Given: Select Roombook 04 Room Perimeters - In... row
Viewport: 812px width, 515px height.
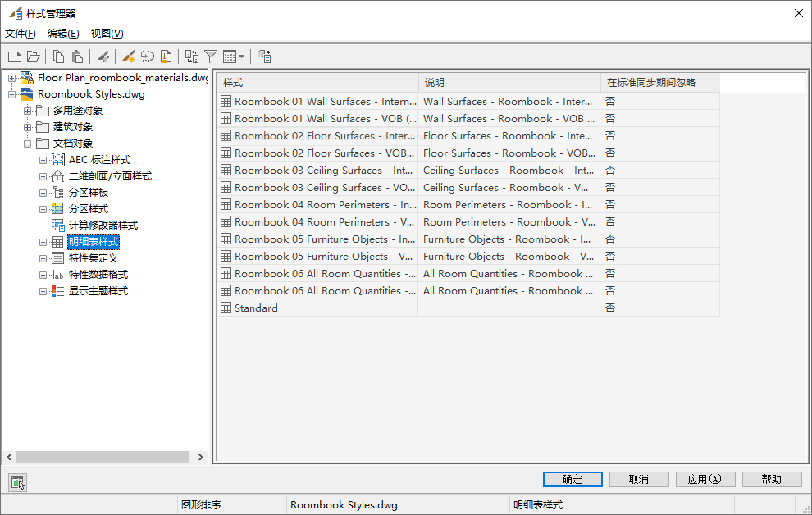Looking at the screenshot, I should pos(468,205).
